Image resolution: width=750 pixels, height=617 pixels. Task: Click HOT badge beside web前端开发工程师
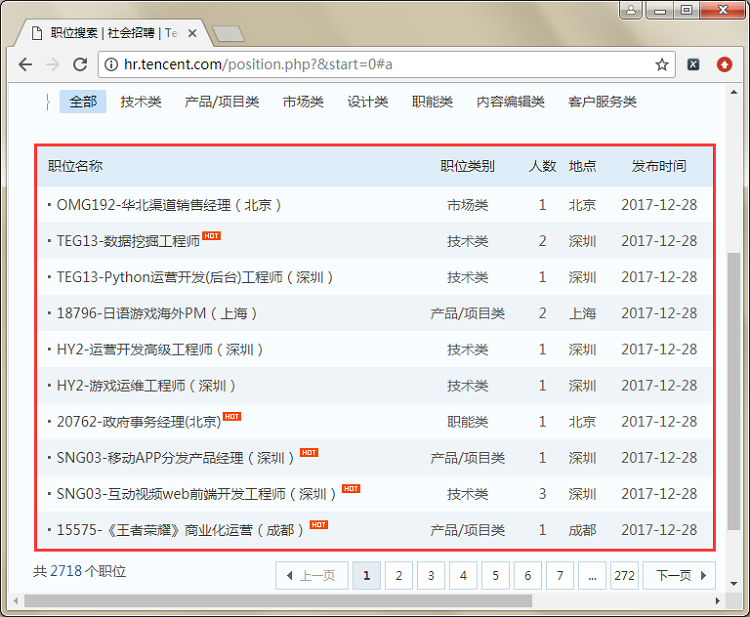351,489
